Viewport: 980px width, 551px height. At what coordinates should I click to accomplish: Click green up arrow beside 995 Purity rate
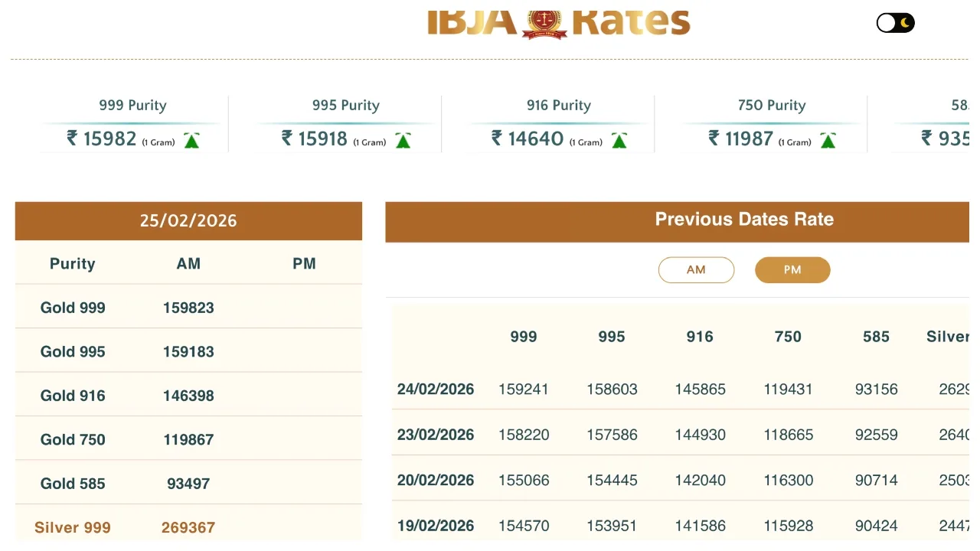click(403, 141)
